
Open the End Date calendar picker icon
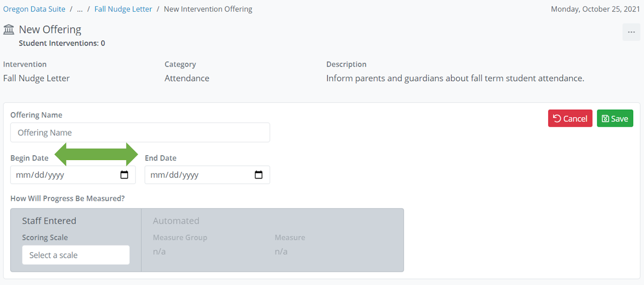pyautogui.click(x=259, y=175)
